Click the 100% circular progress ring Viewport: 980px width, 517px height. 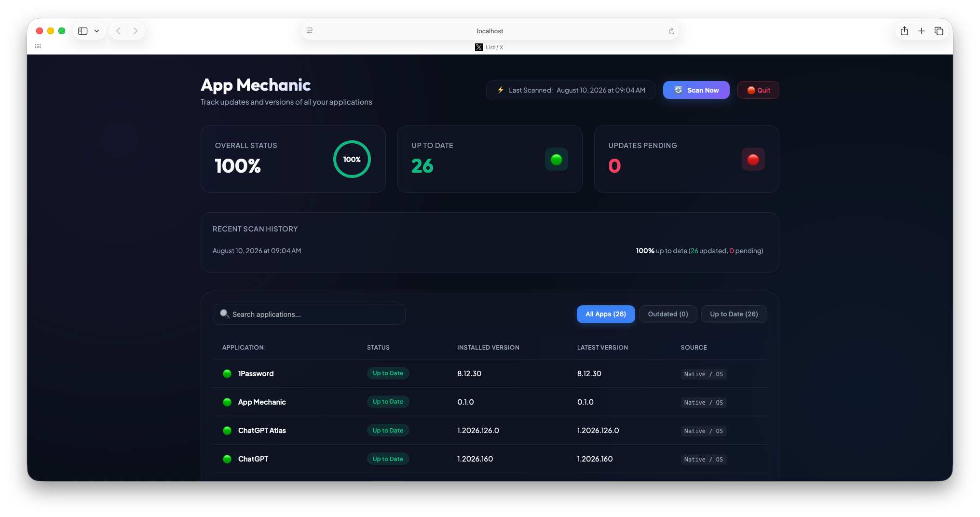click(352, 159)
